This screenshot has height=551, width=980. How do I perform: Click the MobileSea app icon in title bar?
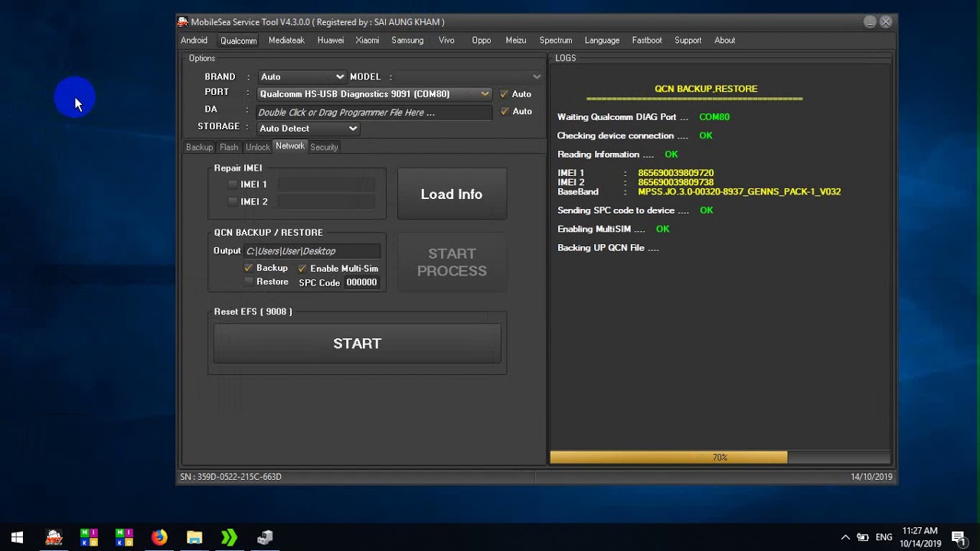[x=183, y=21]
